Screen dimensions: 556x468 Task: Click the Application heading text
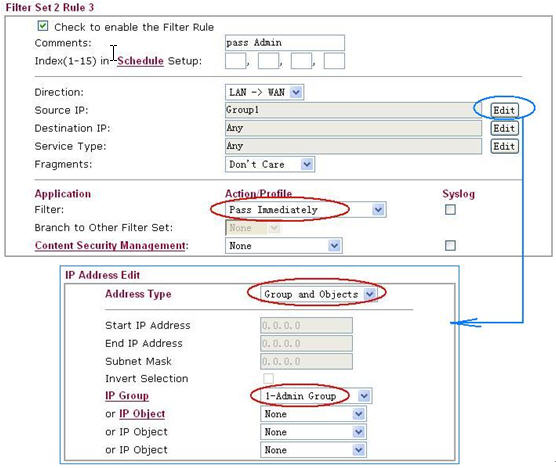(x=63, y=194)
